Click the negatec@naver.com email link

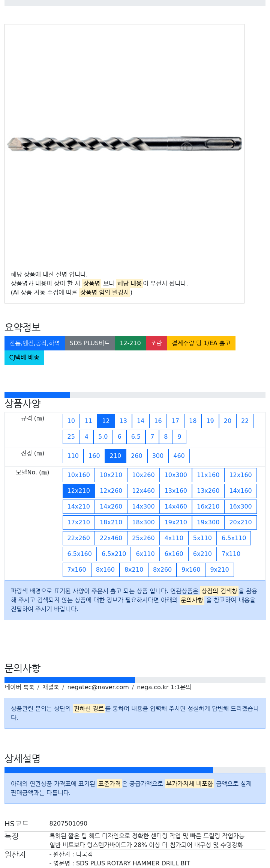98,687
